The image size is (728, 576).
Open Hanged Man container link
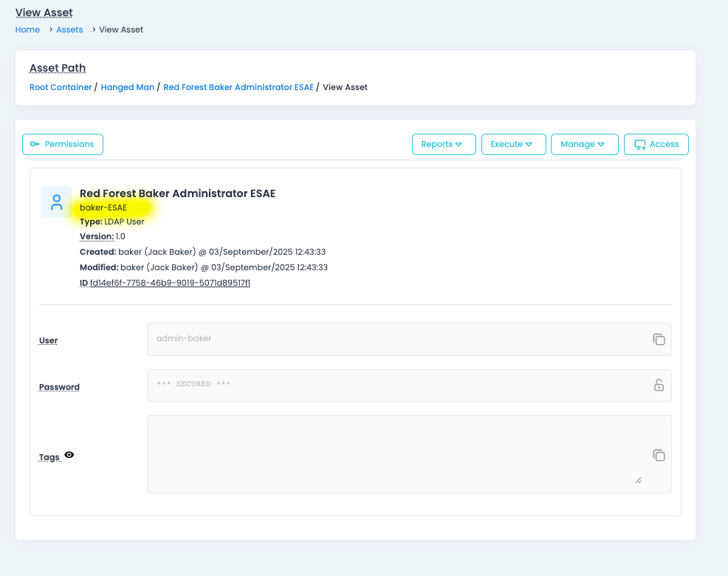tap(128, 87)
